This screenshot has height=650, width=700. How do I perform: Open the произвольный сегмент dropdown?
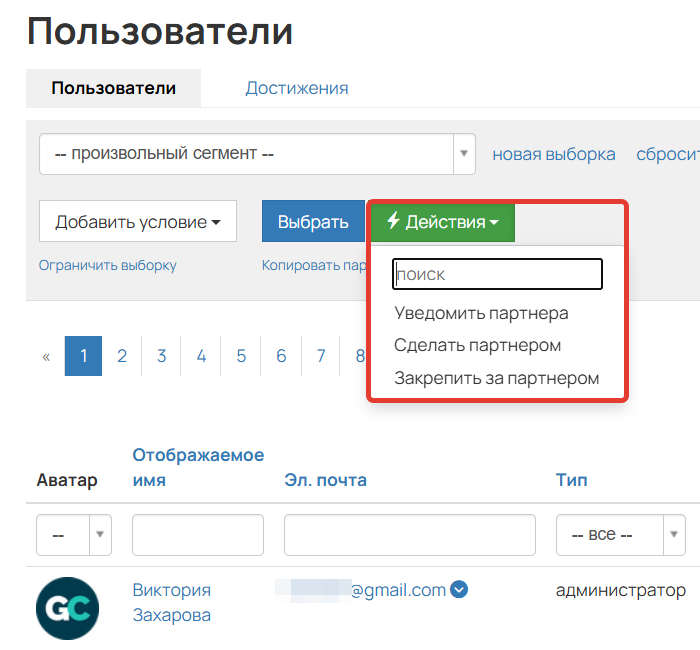point(257,154)
